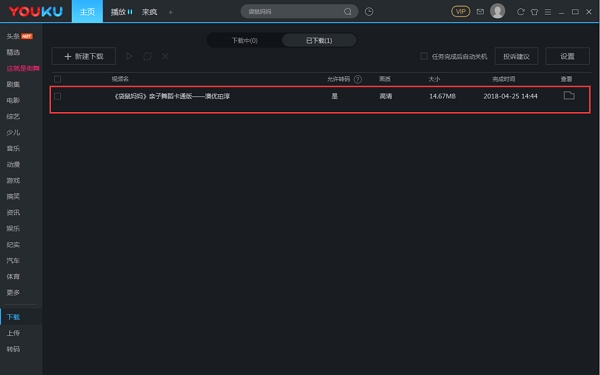Click the refresh icon in title bar
Image resolution: width=600 pixels, height=375 pixels.
520,12
